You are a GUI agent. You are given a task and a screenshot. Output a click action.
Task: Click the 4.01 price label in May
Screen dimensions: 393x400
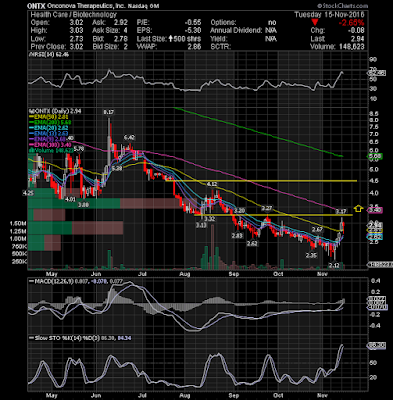[x=70, y=199]
